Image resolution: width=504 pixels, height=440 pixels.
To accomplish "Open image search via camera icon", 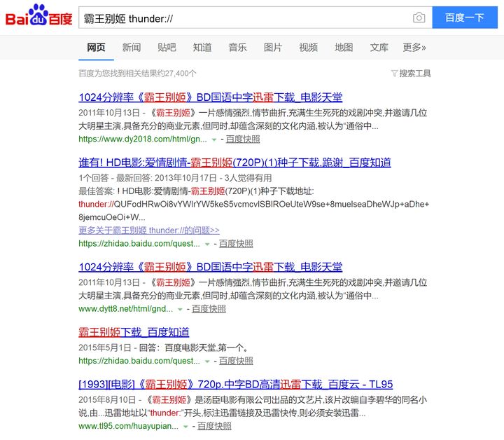I will point(419,18).
